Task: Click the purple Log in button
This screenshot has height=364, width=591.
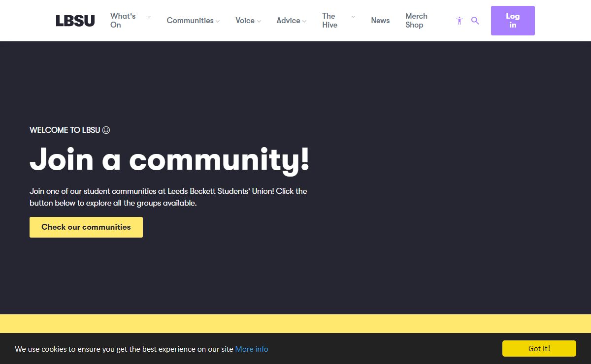Action: click(x=513, y=21)
